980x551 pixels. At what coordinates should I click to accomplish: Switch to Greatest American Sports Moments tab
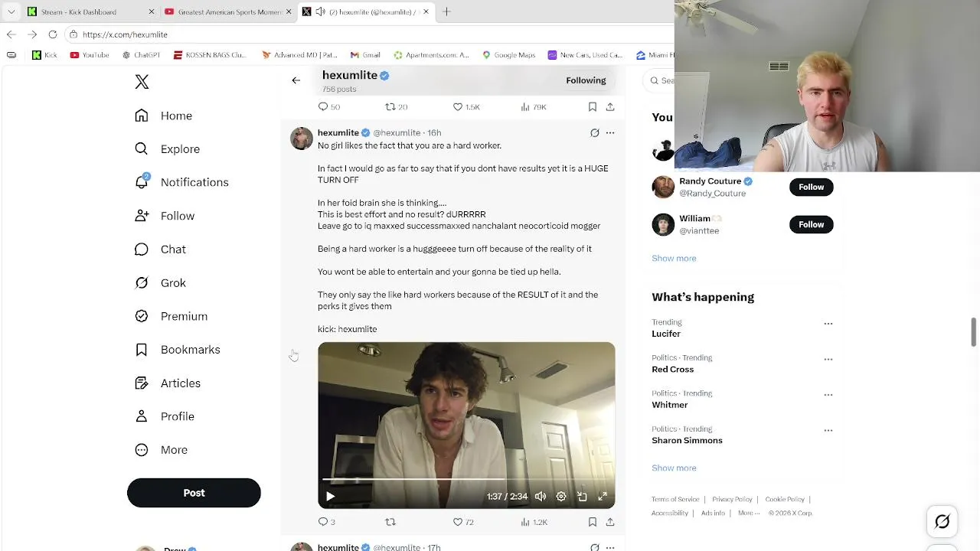[x=229, y=11]
